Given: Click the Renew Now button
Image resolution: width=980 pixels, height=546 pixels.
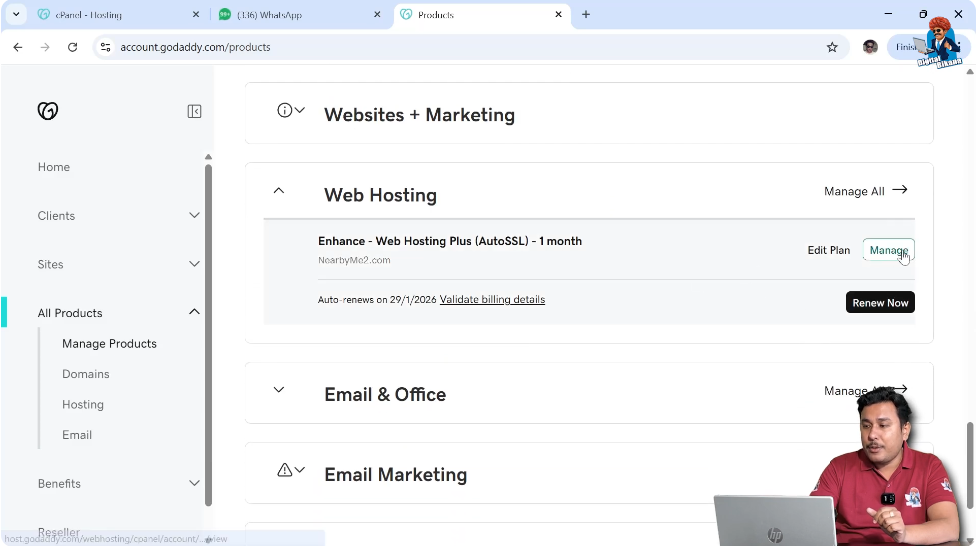Looking at the screenshot, I should point(880,302).
